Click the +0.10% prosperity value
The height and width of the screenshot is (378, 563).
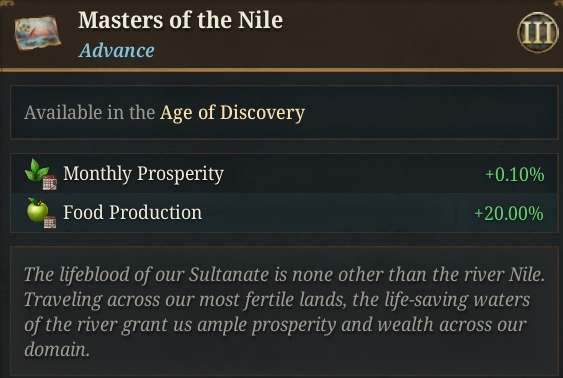[x=515, y=174]
